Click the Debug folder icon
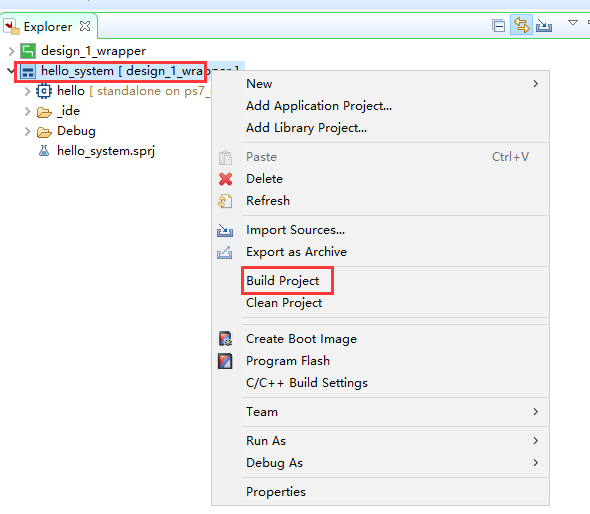The image size is (590, 514). [x=44, y=132]
